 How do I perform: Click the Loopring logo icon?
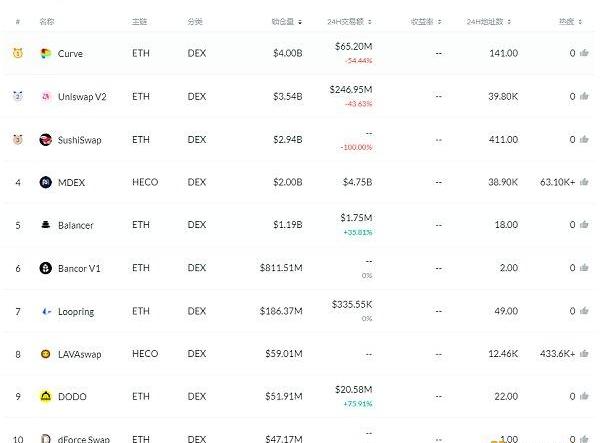click(46, 312)
